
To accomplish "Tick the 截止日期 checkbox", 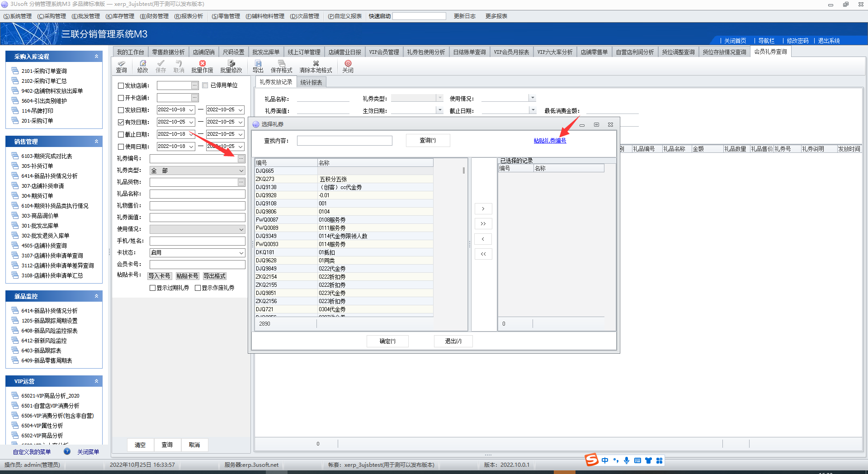I will [121, 134].
